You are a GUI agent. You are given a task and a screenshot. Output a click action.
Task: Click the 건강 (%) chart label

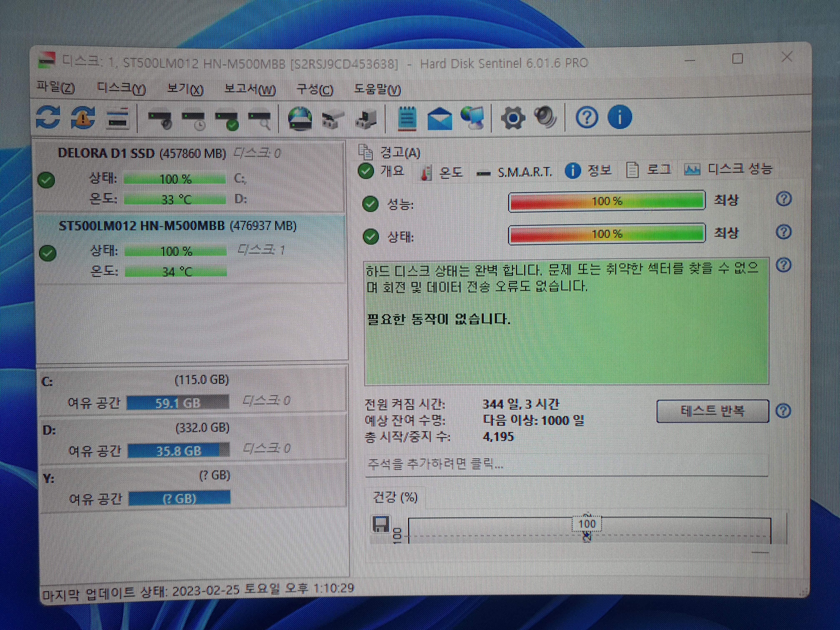[395, 497]
